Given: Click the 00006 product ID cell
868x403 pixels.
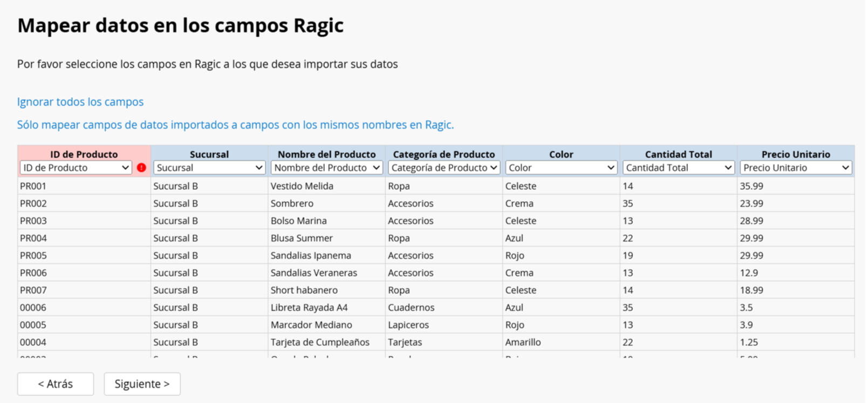Looking at the screenshot, I should click(x=84, y=308).
